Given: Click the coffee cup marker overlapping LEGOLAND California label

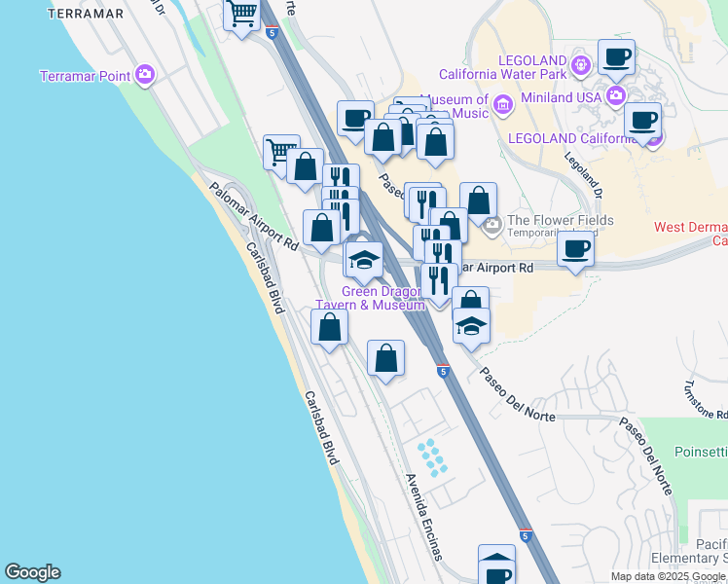Looking at the screenshot, I should point(642,121).
